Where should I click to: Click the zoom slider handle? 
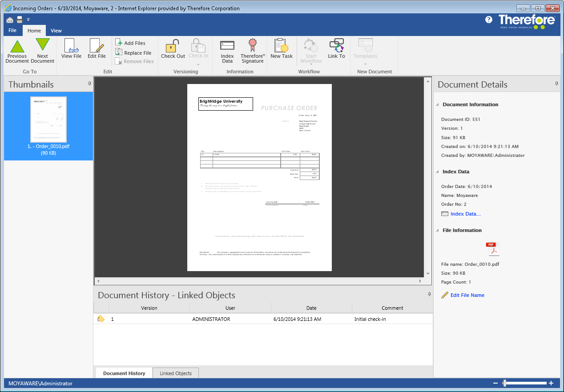tap(504, 383)
